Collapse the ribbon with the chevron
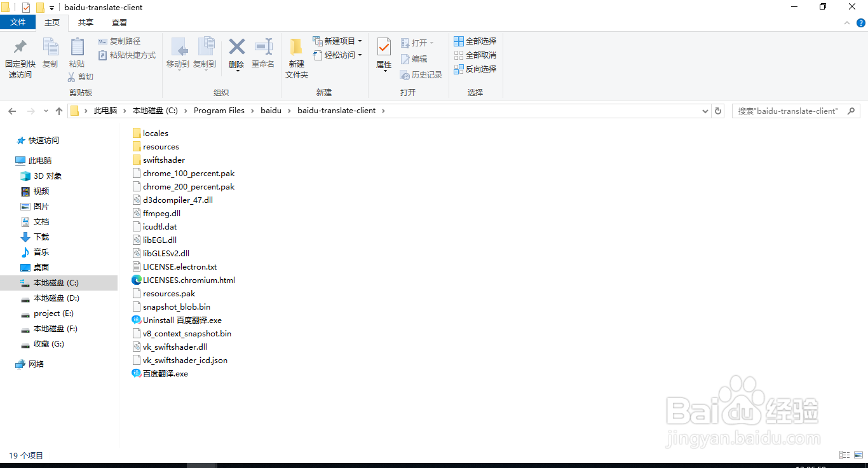The height and width of the screenshot is (468, 868). click(847, 23)
